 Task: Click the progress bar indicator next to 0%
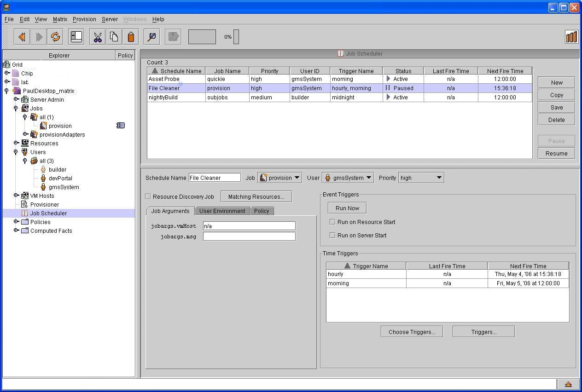click(236, 37)
